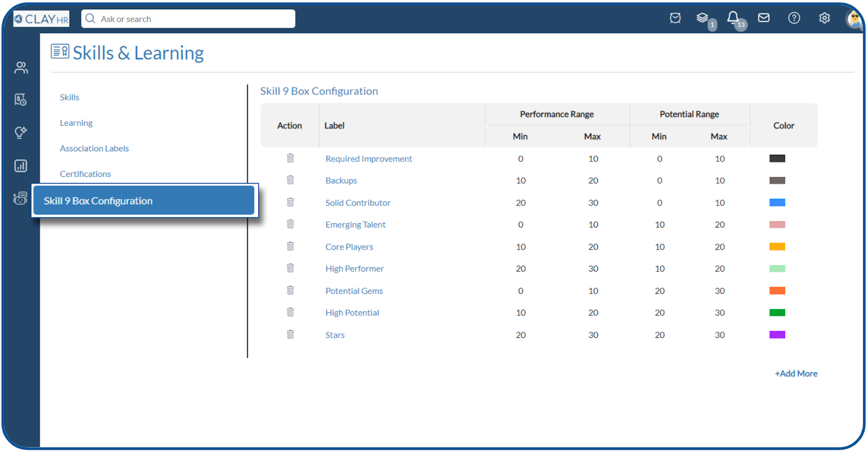Open the robot assistant sidebar icon

[x=20, y=198]
